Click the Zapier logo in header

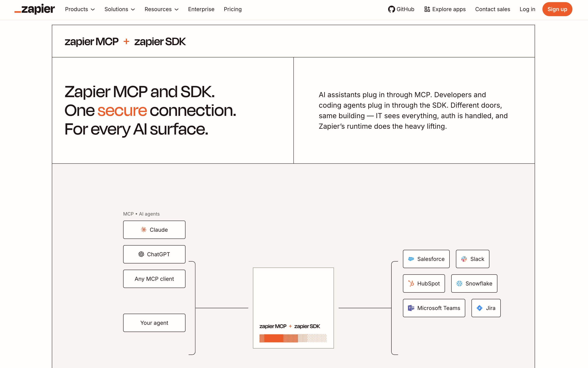tap(34, 9)
